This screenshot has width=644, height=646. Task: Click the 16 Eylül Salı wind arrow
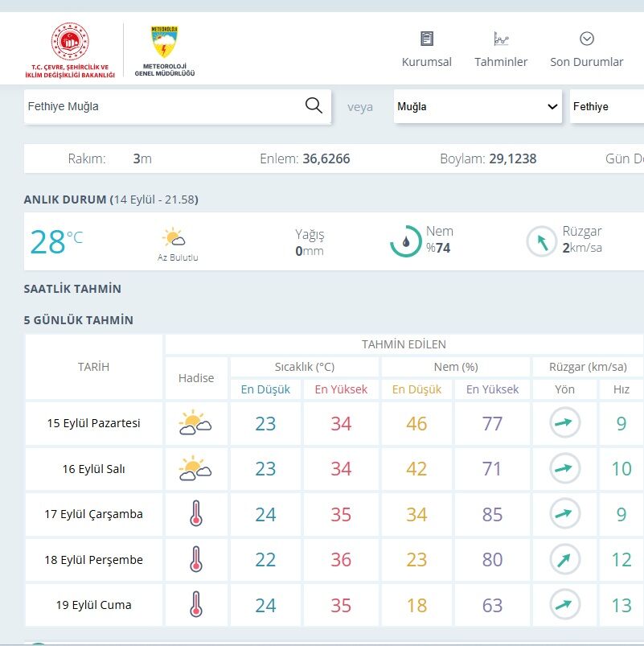click(x=564, y=468)
